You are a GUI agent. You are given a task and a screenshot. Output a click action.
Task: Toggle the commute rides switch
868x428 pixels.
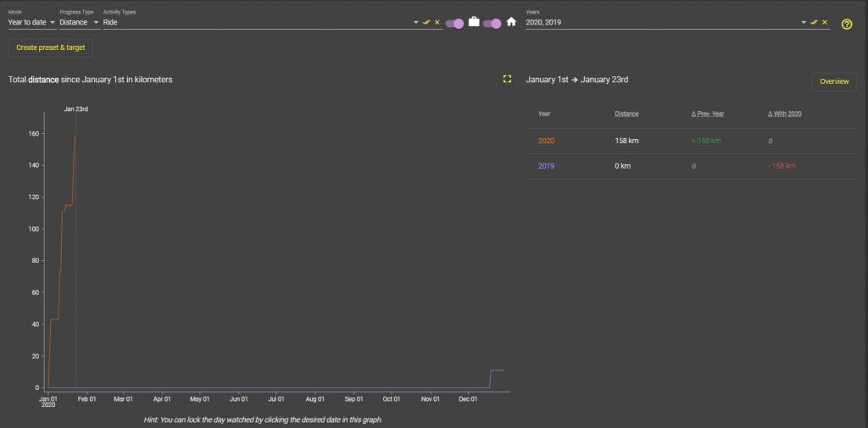pos(454,23)
